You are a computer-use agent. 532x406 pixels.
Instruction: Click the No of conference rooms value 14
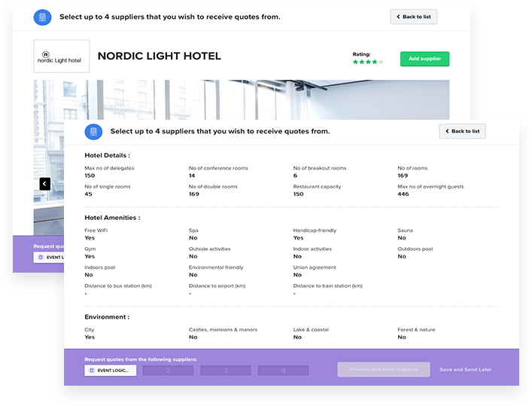[x=192, y=176]
